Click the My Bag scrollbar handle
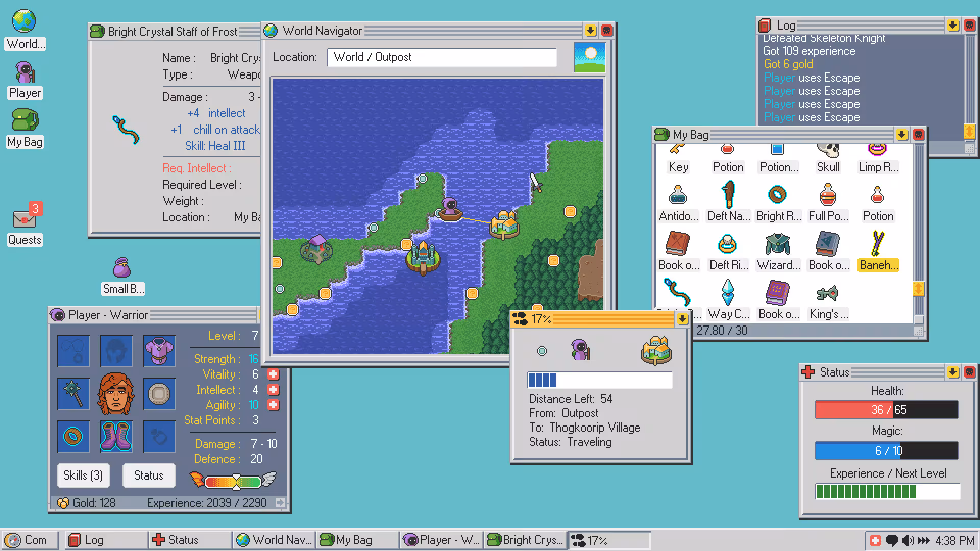The height and width of the screenshot is (551, 980). pyautogui.click(x=918, y=289)
